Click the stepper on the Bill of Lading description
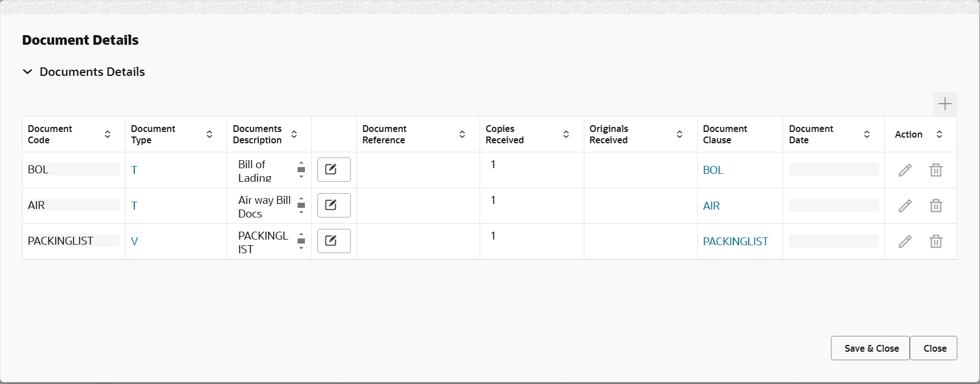 pos(301,169)
